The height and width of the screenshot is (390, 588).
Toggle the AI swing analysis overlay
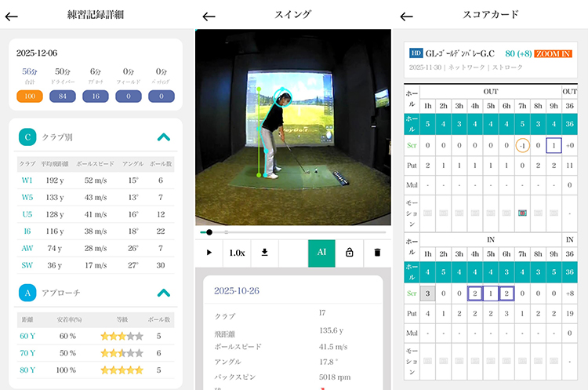(x=321, y=253)
